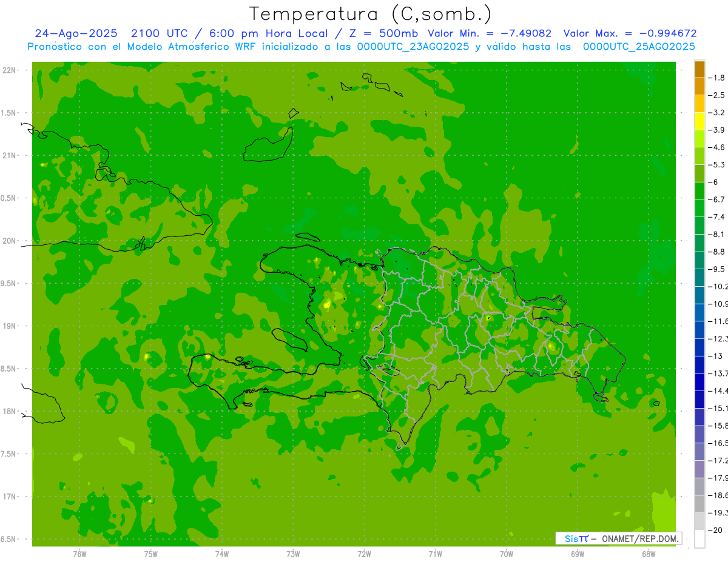
Task: Click the "-9.5" colorbar value
Action: pyautogui.click(x=717, y=269)
